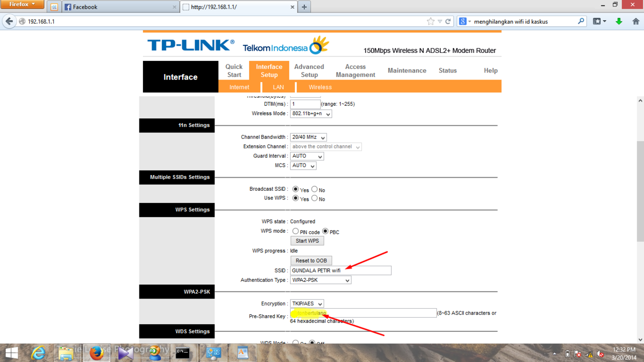The image size is (644, 362).
Task: Open the Maintenance tab
Action: pos(407,70)
